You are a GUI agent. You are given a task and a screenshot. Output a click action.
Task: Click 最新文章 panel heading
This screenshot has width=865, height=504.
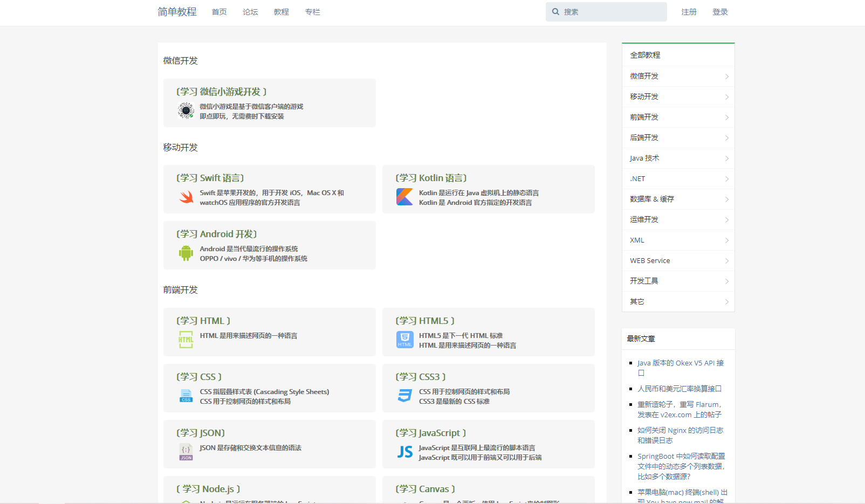[641, 339]
